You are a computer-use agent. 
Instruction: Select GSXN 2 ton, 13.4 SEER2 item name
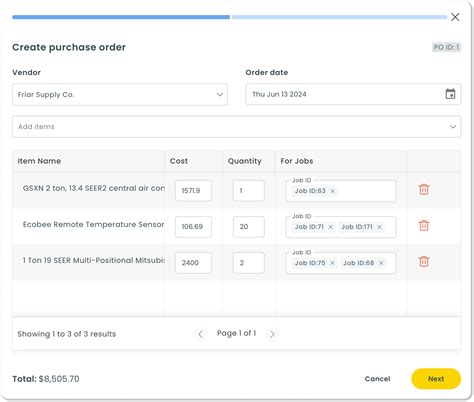pos(93,188)
